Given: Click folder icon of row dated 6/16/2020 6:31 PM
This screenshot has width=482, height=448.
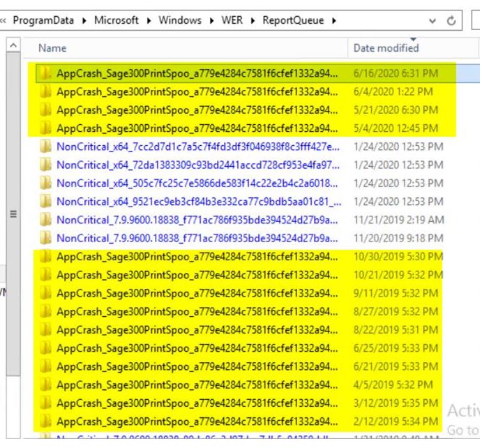Looking at the screenshot, I should tap(46, 73).
